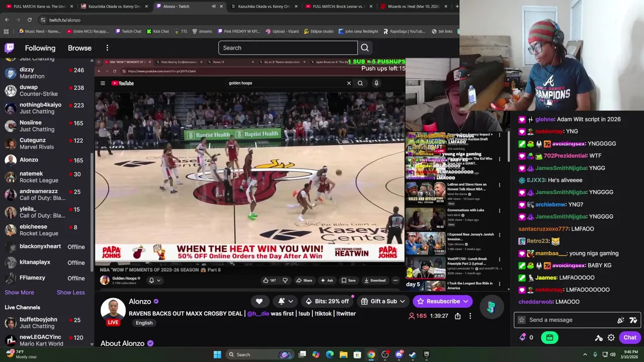Open the cheer Bits icon in chat
Image resolution: width=644 pixels, height=362 pixels.
pyautogui.click(x=621, y=320)
